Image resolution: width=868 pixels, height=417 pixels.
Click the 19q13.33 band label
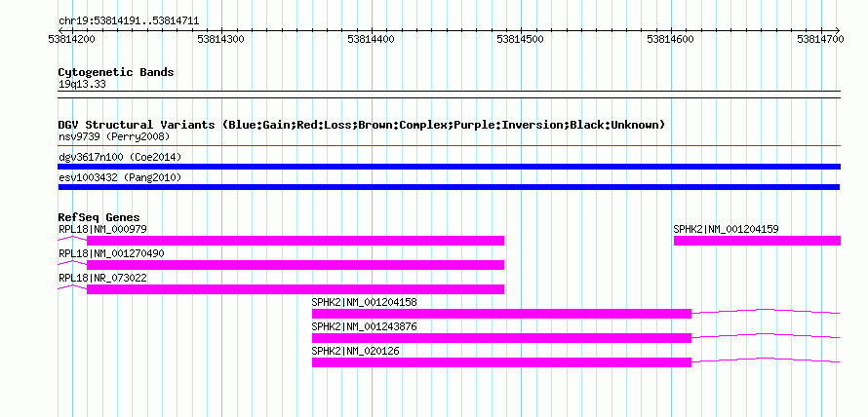click(82, 85)
